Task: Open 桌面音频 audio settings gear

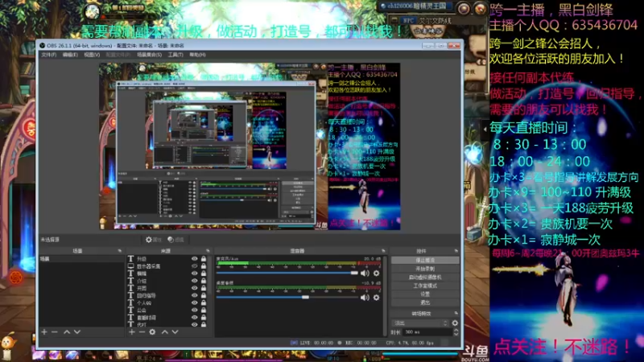Action: 376,298
